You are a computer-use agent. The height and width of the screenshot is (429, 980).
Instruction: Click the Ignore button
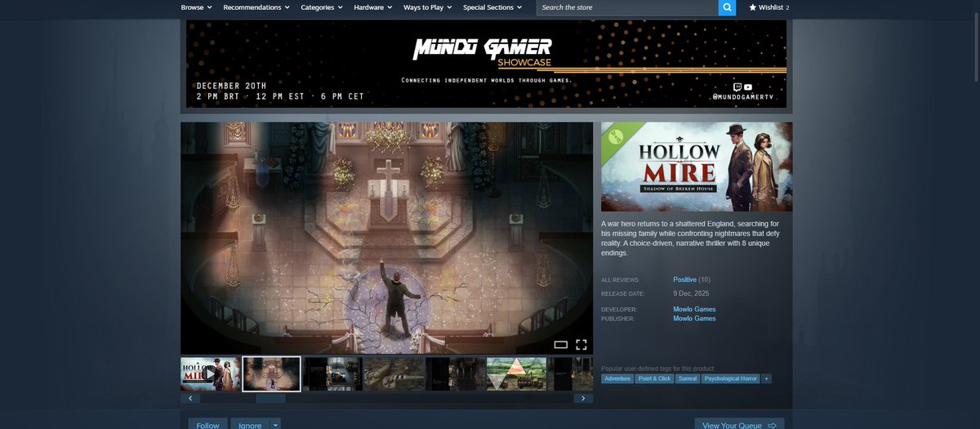pos(250,424)
